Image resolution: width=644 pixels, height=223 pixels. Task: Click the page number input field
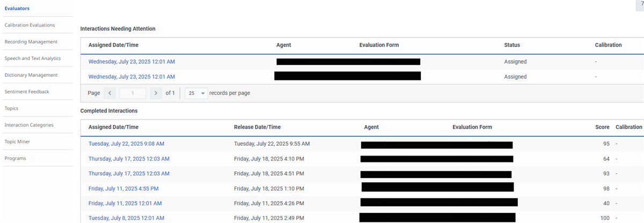[133, 93]
